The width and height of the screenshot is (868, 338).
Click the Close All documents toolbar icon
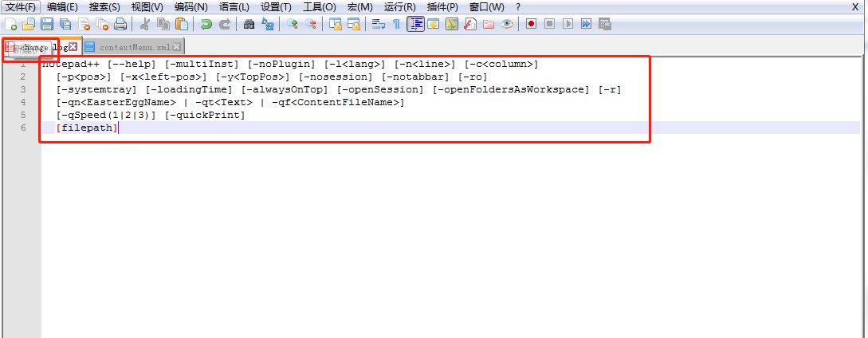click(x=102, y=24)
